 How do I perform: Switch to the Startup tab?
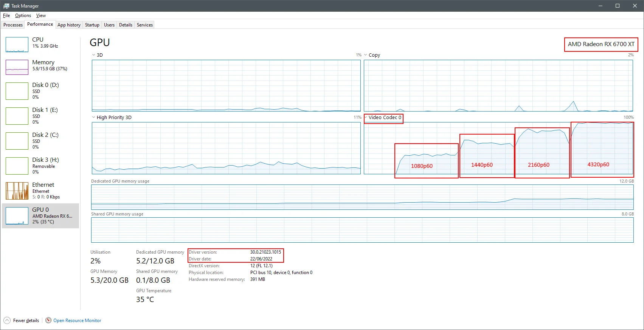coord(92,25)
